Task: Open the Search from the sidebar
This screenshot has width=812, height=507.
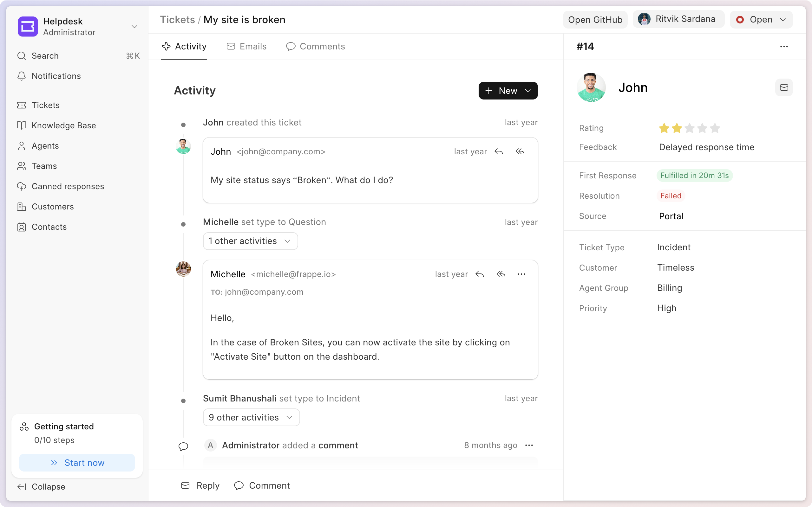Action: (x=45, y=56)
